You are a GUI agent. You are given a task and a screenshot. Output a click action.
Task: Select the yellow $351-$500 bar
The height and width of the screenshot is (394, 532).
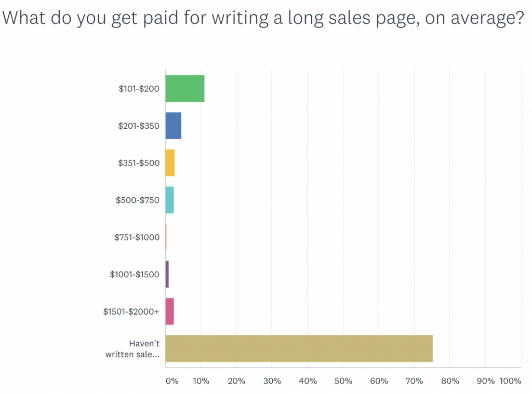(170, 162)
